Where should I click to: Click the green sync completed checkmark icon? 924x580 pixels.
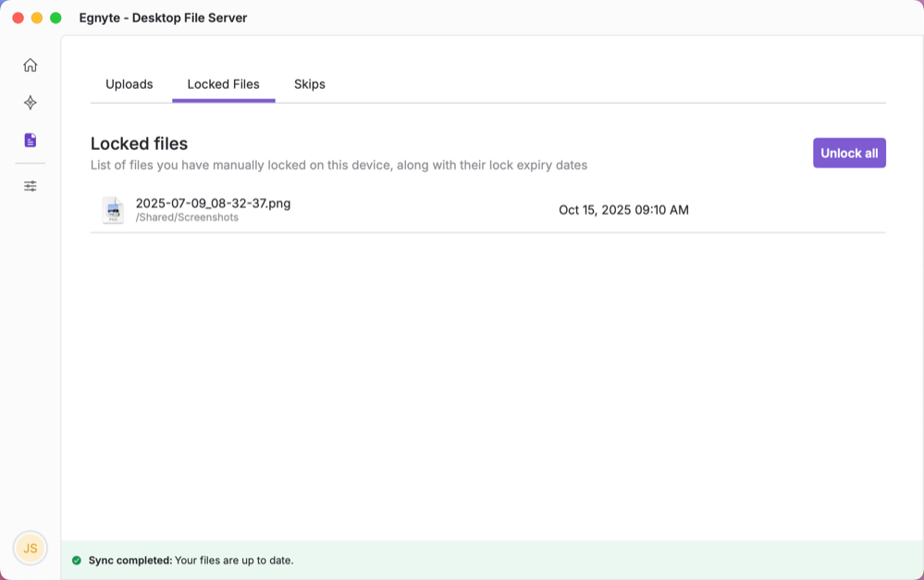[x=78, y=560]
